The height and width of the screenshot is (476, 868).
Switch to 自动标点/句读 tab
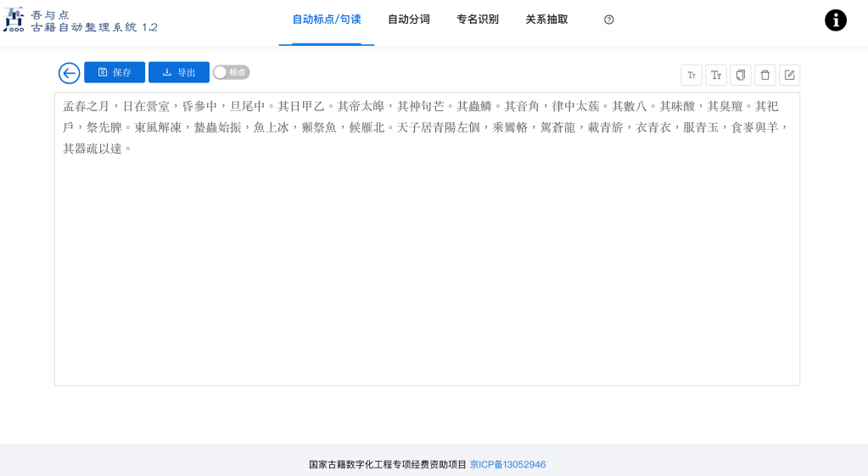(327, 20)
